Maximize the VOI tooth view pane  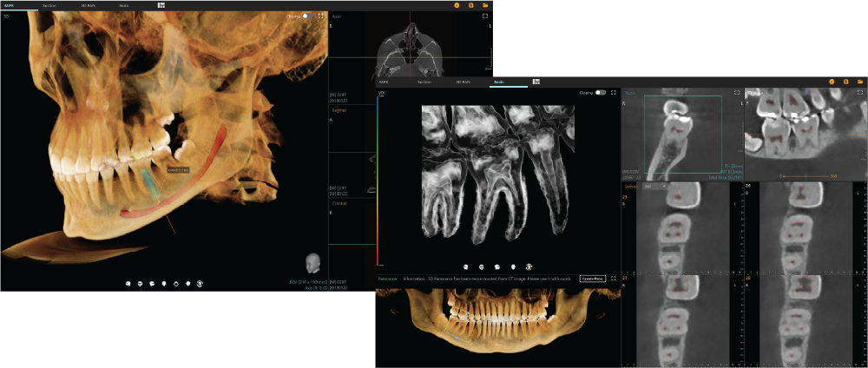point(614,92)
